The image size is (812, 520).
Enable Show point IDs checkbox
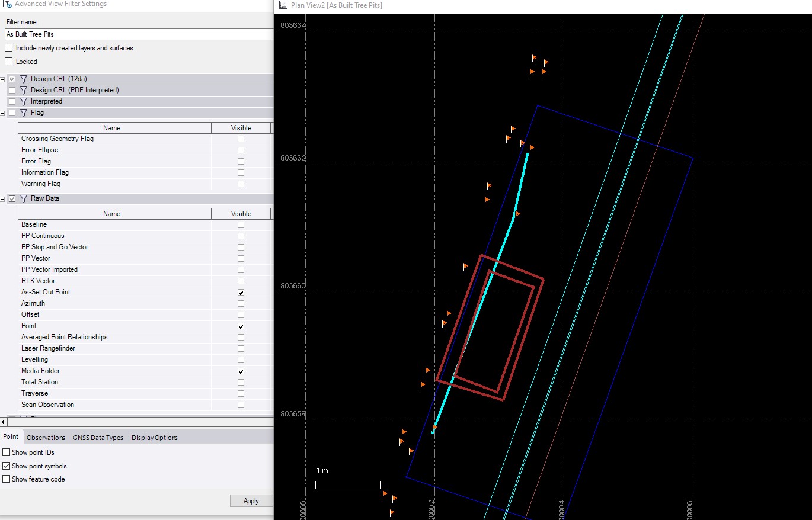pyautogui.click(x=7, y=452)
